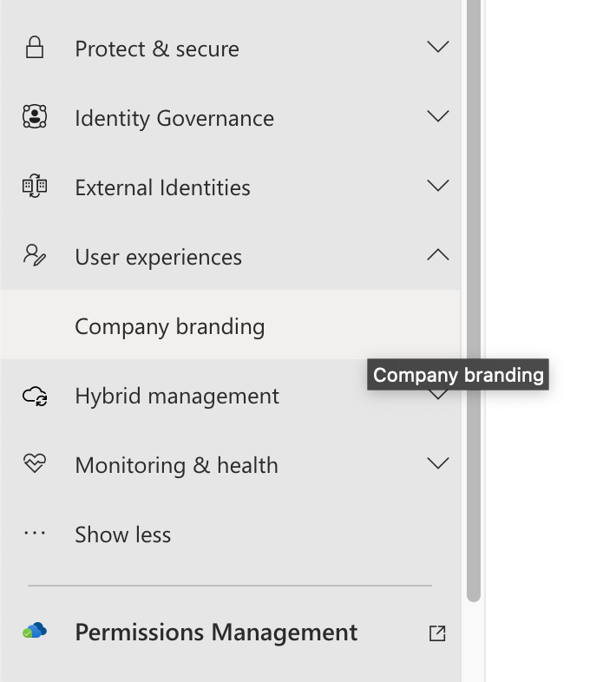Screen dimensions: 616x682
Task: Select the Identity Governance label text
Action: click(x=174, y=118)
